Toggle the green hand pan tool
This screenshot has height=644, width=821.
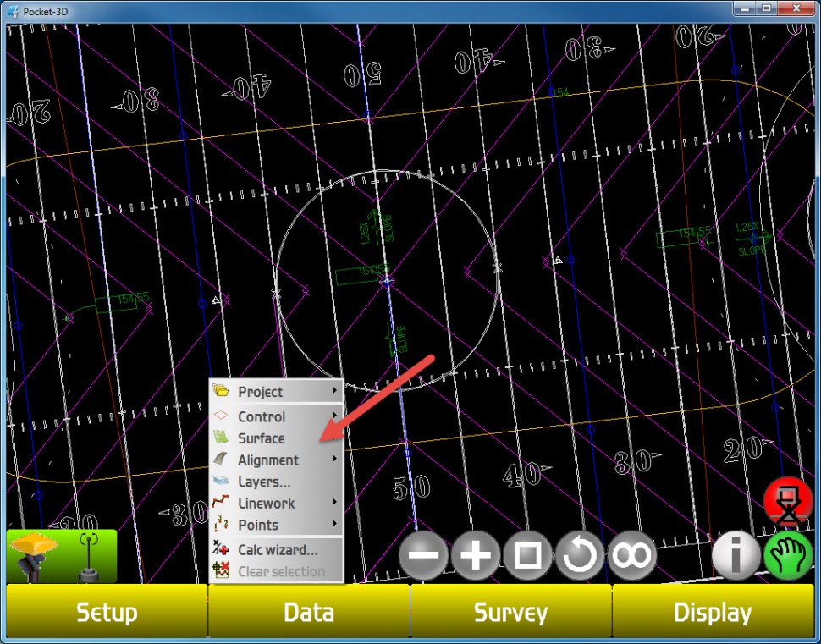point(788,557)
